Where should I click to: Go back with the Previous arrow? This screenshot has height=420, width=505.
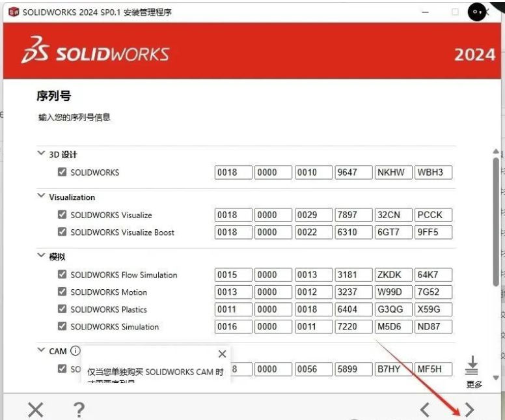[x=425, y=410]
